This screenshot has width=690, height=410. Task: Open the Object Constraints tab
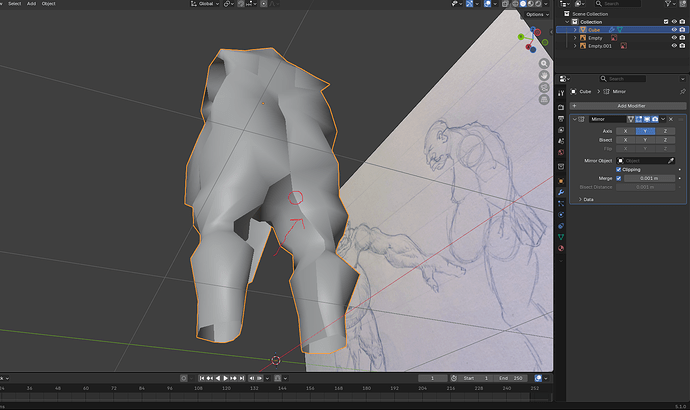click(561, 226)
